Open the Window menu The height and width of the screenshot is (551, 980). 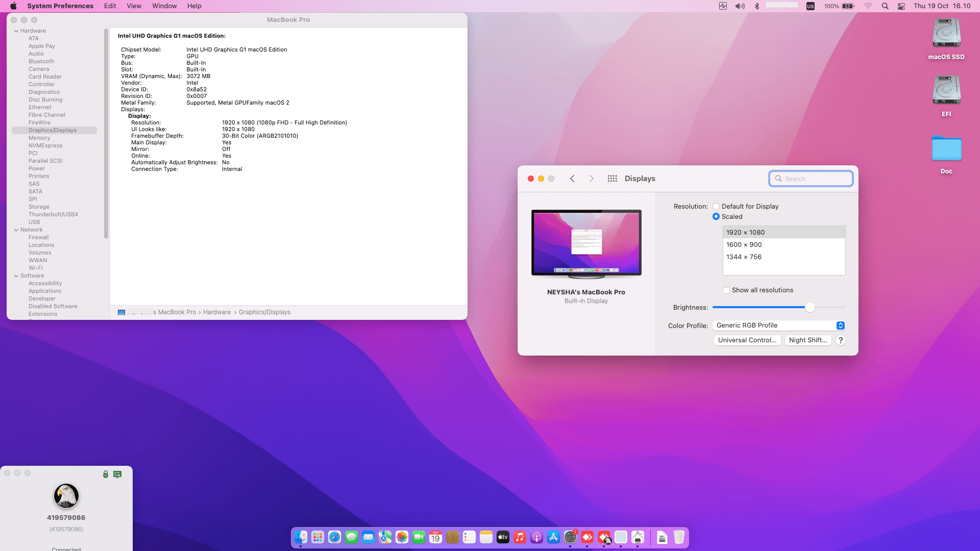click(164, 6)
